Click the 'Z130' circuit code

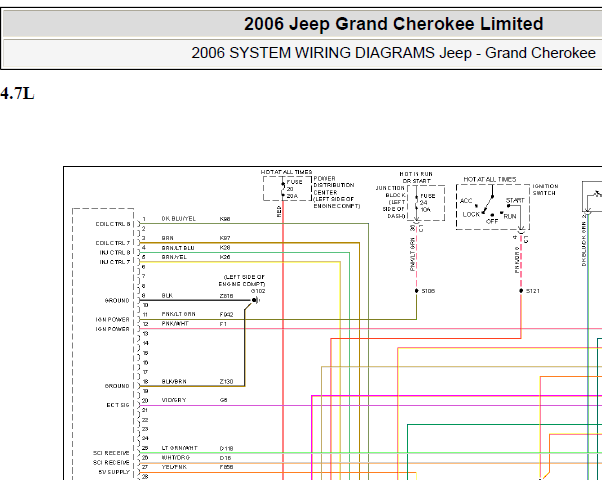pos(227,381)
